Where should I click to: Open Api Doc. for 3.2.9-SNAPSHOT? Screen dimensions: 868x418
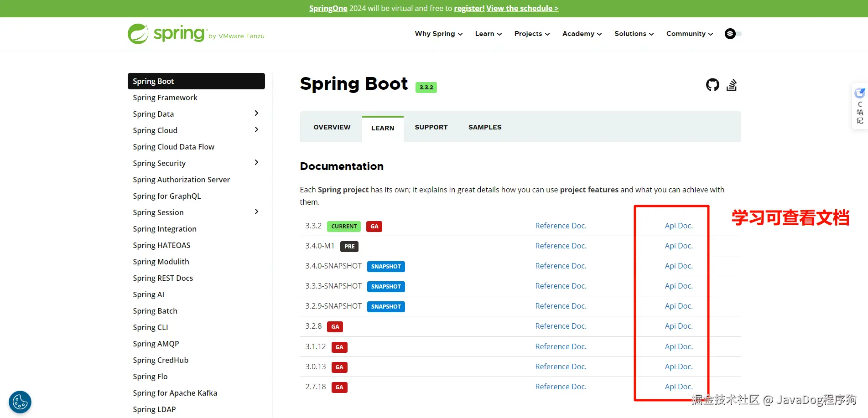tap(679, 306)
